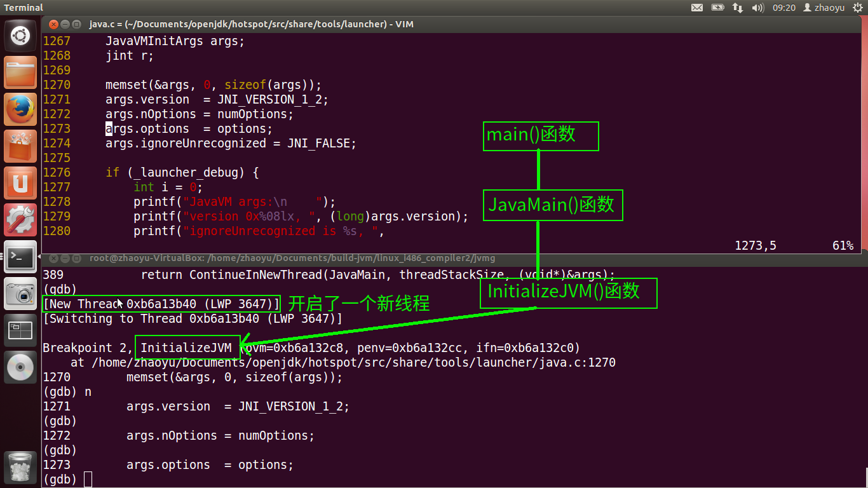This screenshot has height=488, width=868.
Task: Open the session gear menu
Action: coord(858,8)
